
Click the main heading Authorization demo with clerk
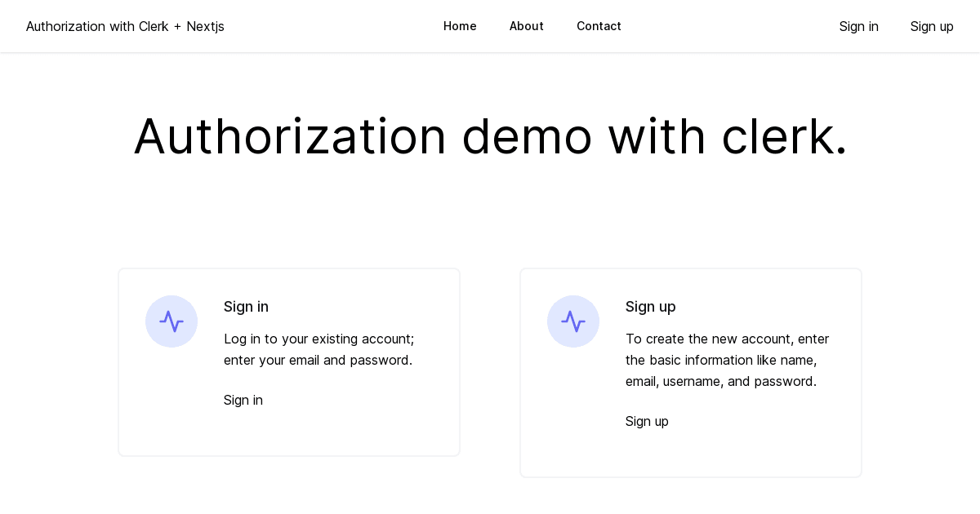click(x=490, y=136)
